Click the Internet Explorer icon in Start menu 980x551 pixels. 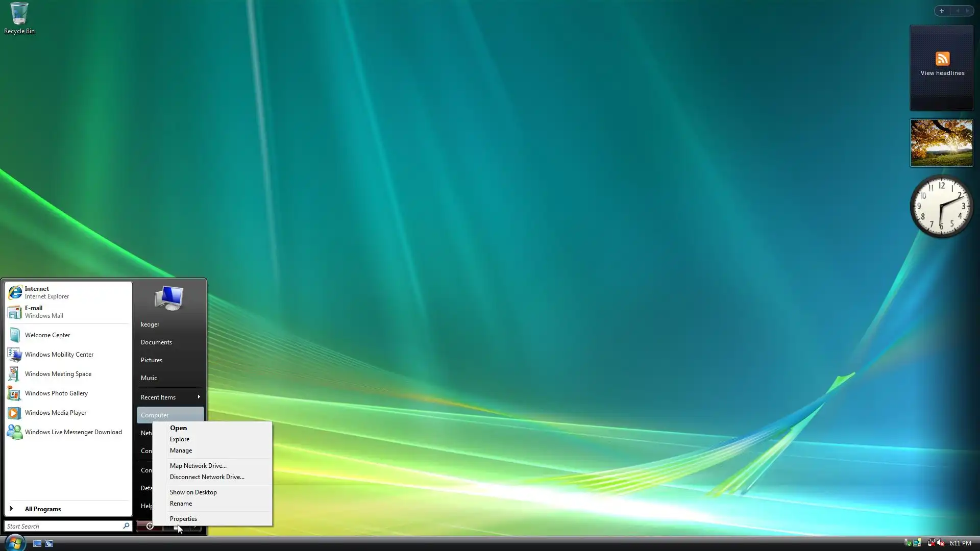click(x=15, y=292)
